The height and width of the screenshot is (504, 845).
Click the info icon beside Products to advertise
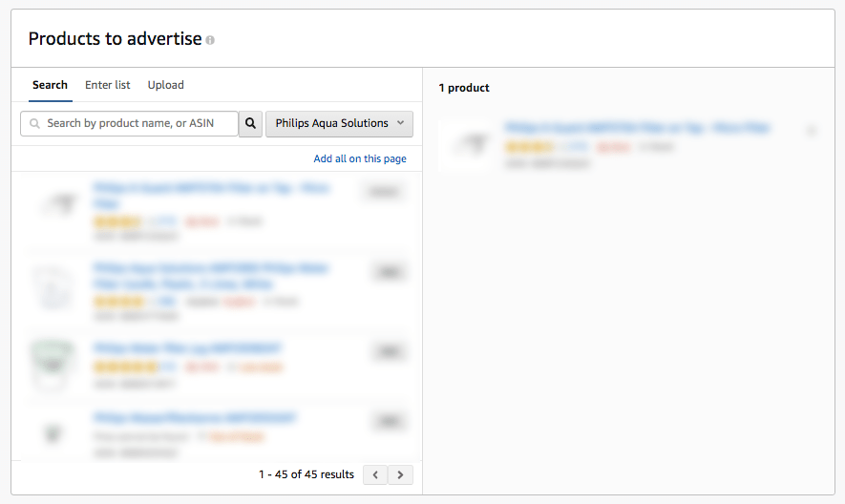point(210,40)
